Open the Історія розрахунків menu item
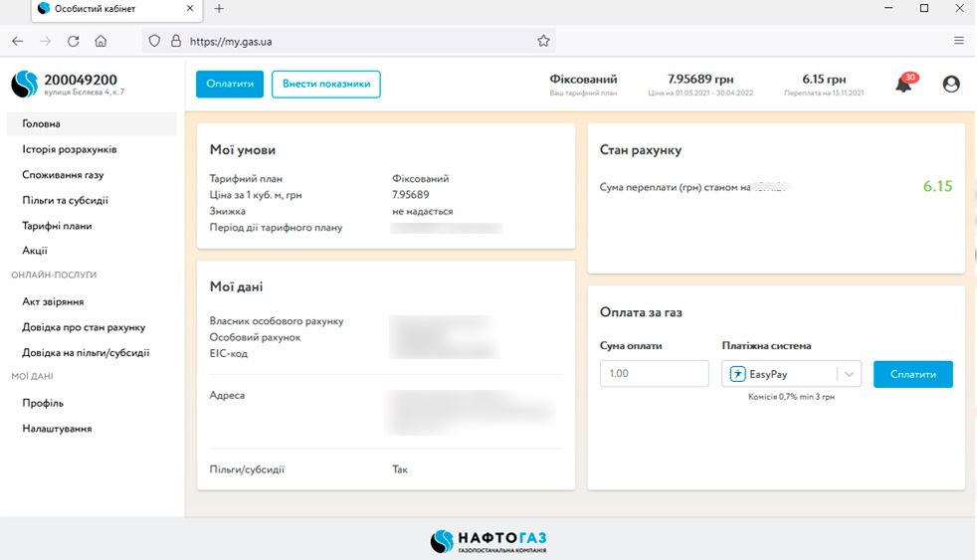 pos(70,149)
